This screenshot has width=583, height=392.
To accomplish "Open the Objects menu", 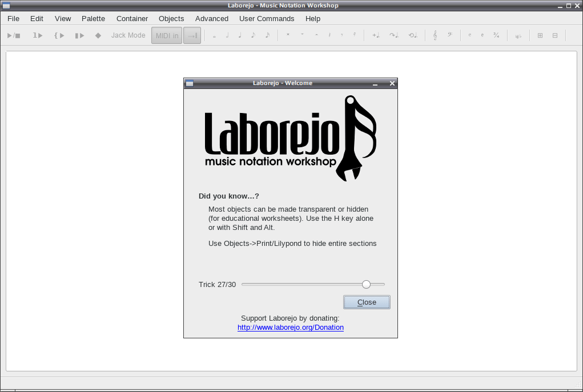I will pos(171,19).
